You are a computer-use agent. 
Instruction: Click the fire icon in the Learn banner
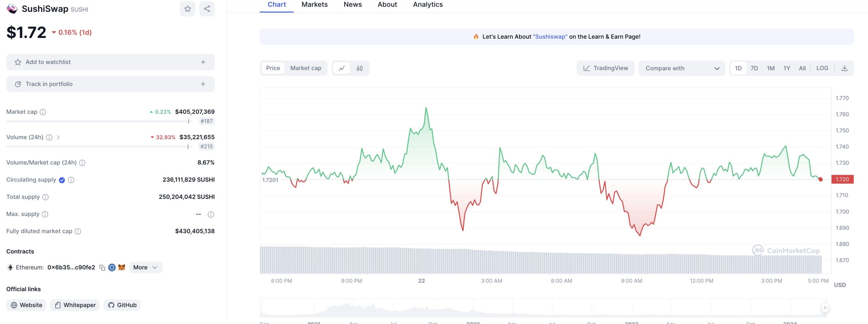476,37
